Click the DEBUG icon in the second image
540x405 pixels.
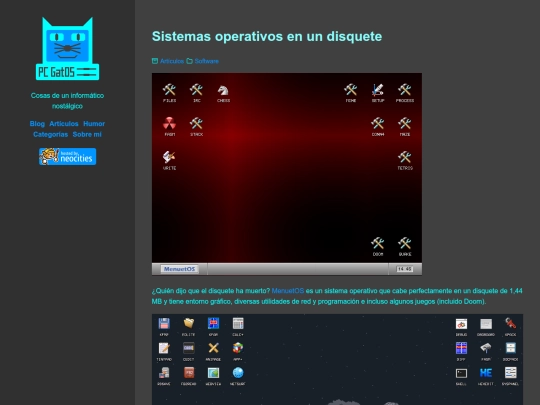[x=461, y=326]
